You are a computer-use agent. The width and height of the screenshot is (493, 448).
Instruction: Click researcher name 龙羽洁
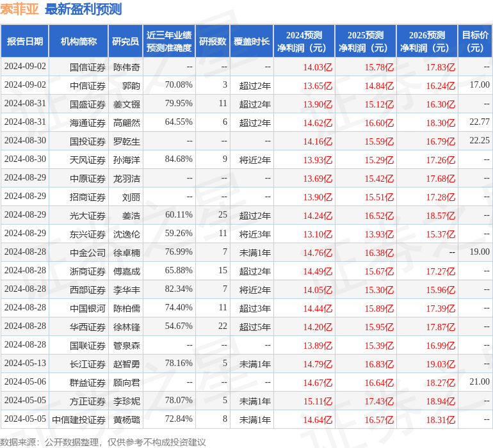[x=127, y=179]
